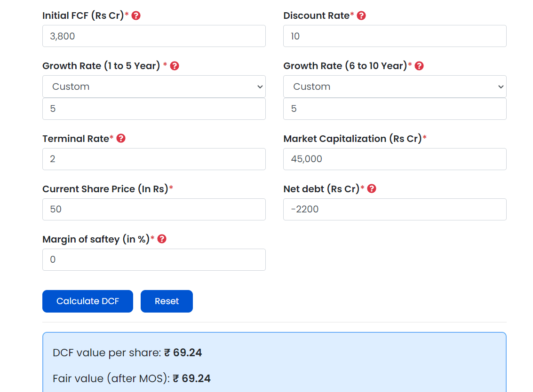This screenshot has width=533, height=392.
Task: Click help icon next to Discount Rate
Action: tap(361, 16)
